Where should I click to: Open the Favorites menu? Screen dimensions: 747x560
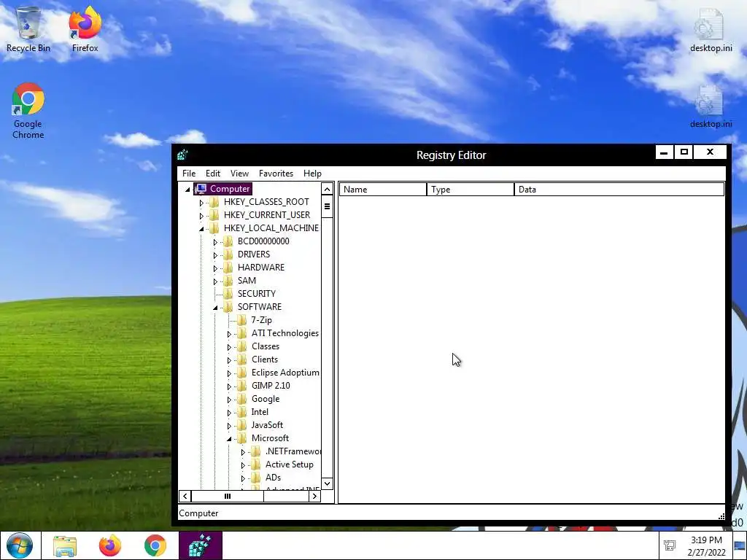click(276, 174)
